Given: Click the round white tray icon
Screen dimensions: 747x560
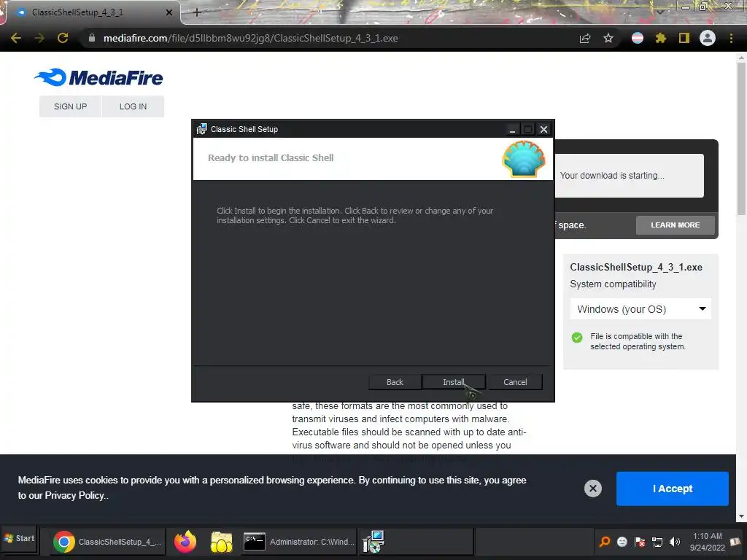Looking at the screenshot, I should click(x=622, y=542).
